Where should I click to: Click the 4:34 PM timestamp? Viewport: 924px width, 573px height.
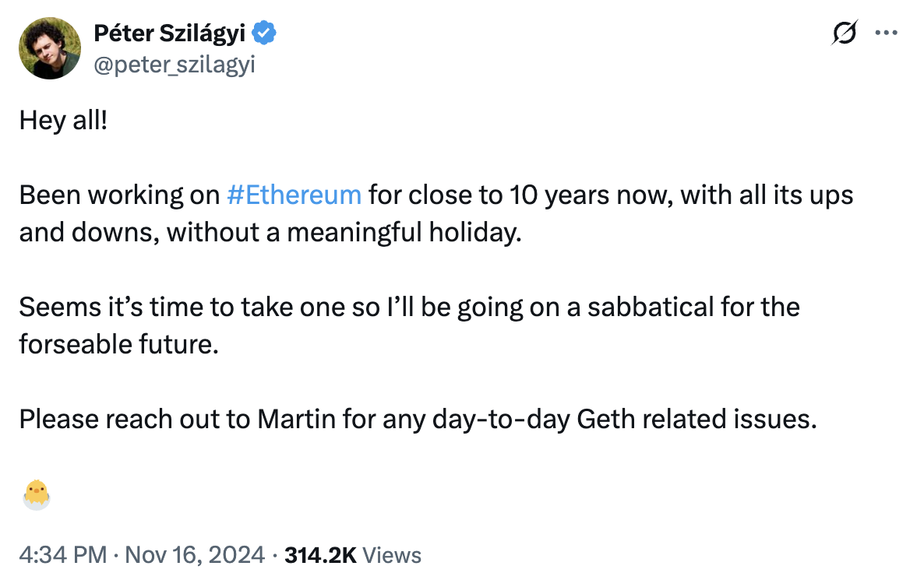pos(62,555)
